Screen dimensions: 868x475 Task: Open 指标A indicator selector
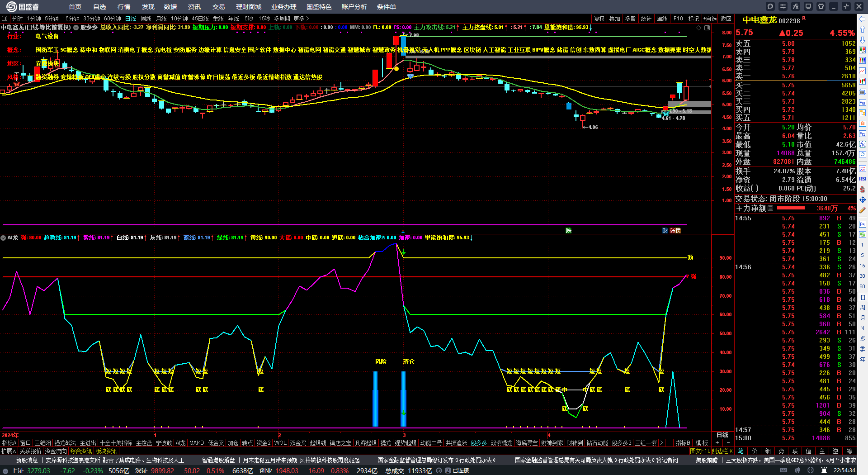[9, 443]
